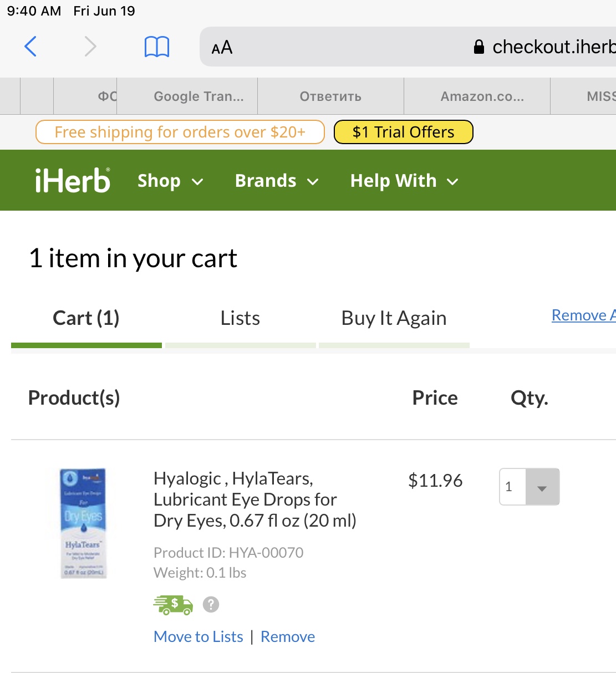Tap the AA reader text size icon
Viewport: 616px width, 673px height.
(222, 48)
